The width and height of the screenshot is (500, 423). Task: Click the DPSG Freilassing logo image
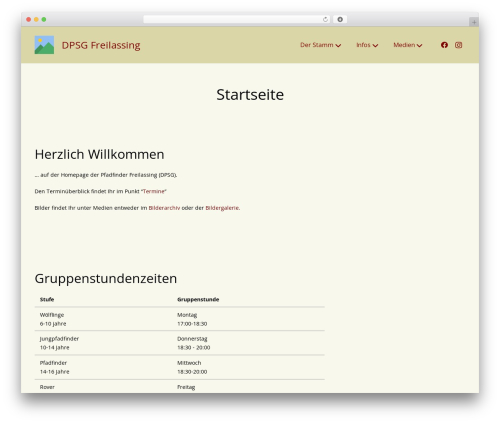point(44,45)
